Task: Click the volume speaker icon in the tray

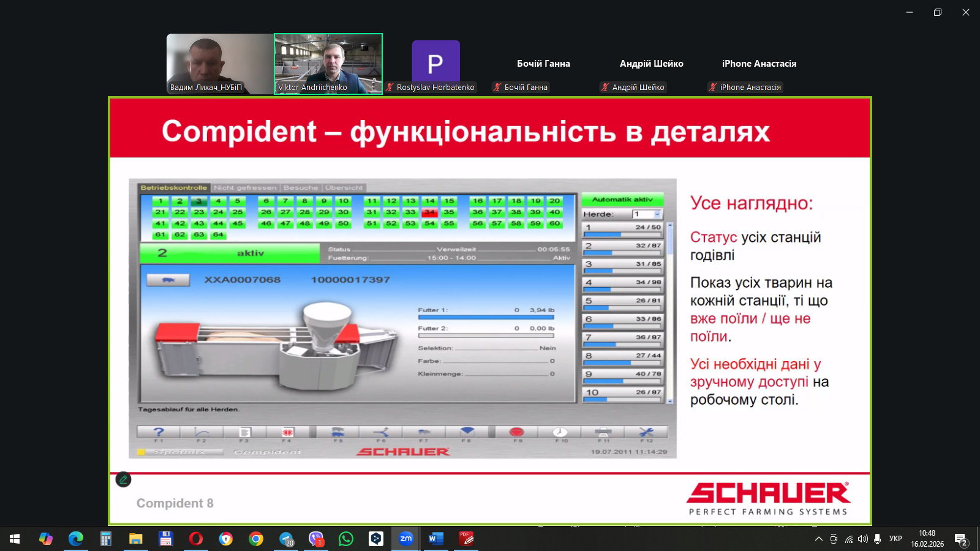Action: click(863, 539)
